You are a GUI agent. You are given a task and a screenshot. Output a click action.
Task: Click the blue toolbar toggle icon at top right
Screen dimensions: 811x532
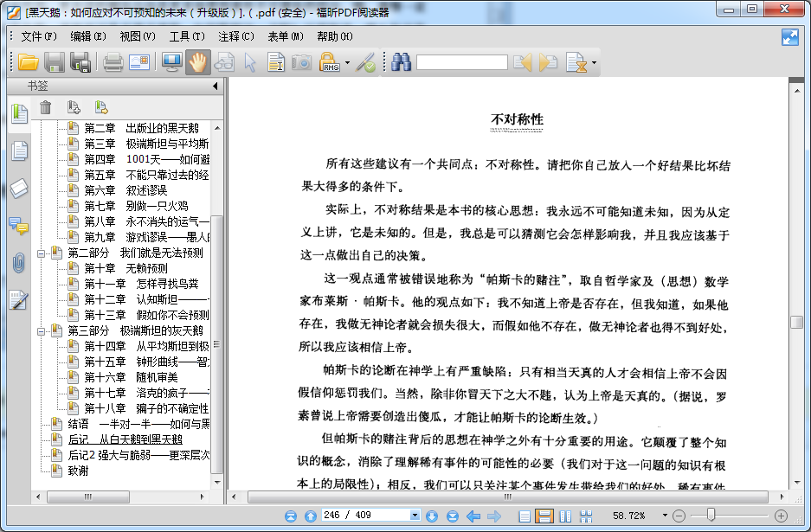click(x=789, y=37)
